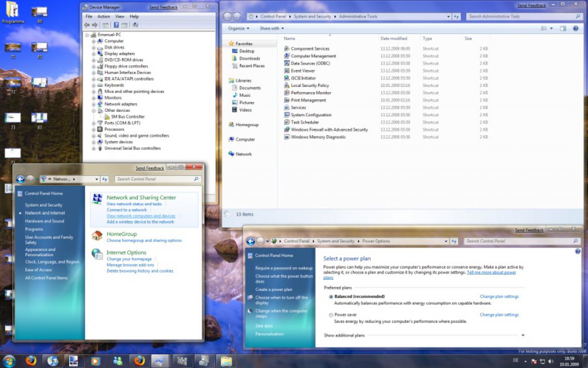Viewport: 588px width, 368px height.
Task: Open the Share with dropdown
Action: click(272, 29)
